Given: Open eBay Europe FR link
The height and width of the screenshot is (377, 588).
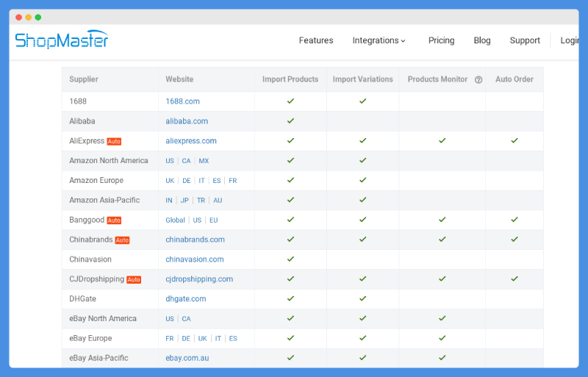Looking at the screenshot, I should (x=170, y=339).
